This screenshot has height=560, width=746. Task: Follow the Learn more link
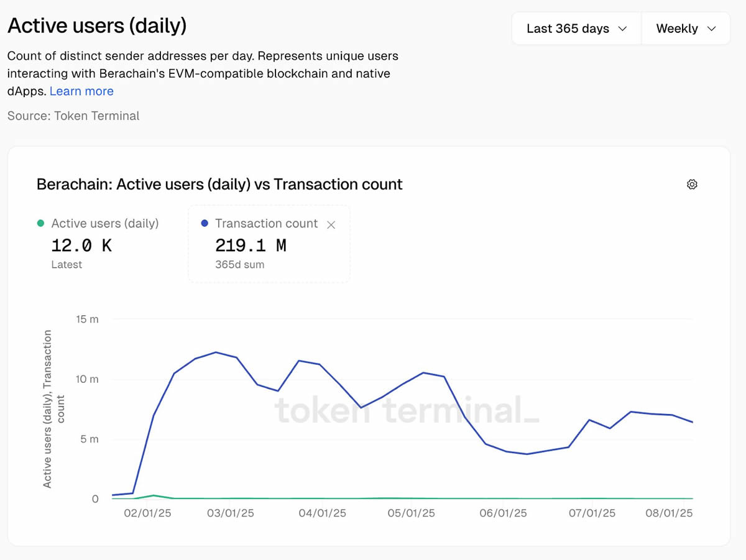click(81, 91)
